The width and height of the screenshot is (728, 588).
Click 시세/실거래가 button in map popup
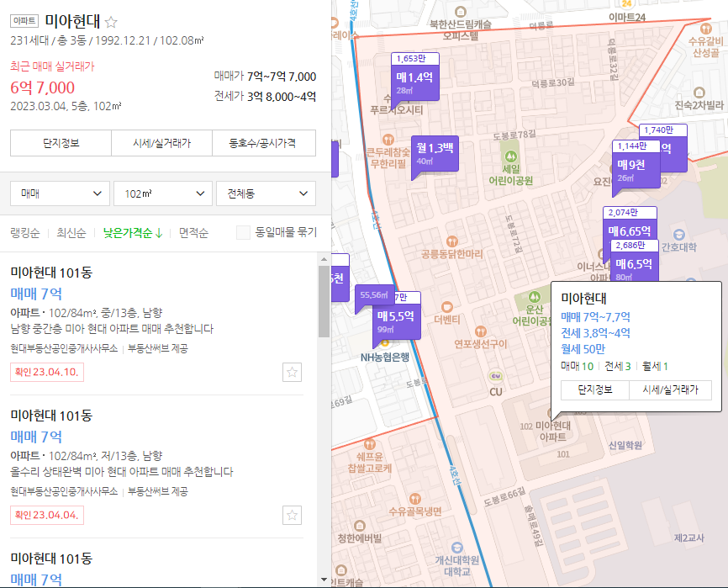[671, 389]
